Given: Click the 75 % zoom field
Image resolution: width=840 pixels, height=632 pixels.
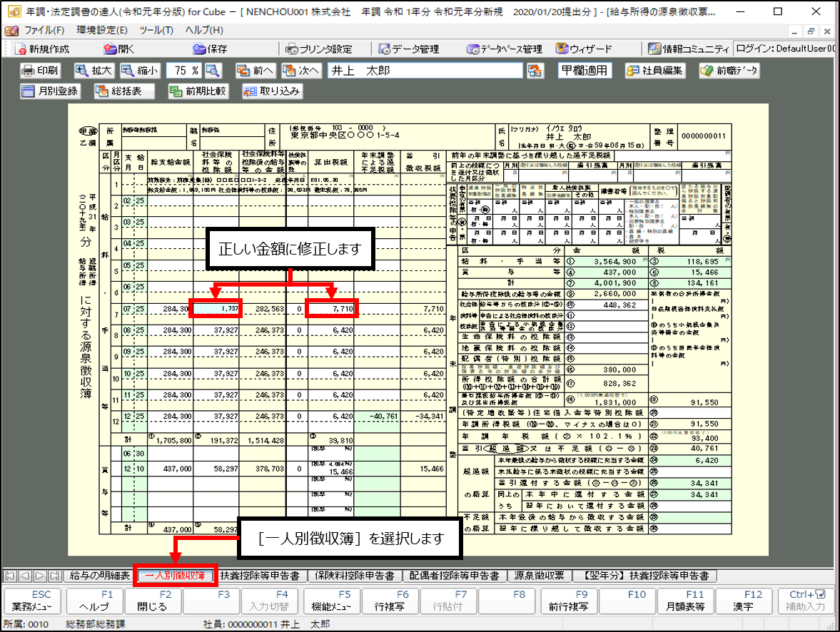Looking at the screenshot, I should pyautogui.click(x=184, y=70).
